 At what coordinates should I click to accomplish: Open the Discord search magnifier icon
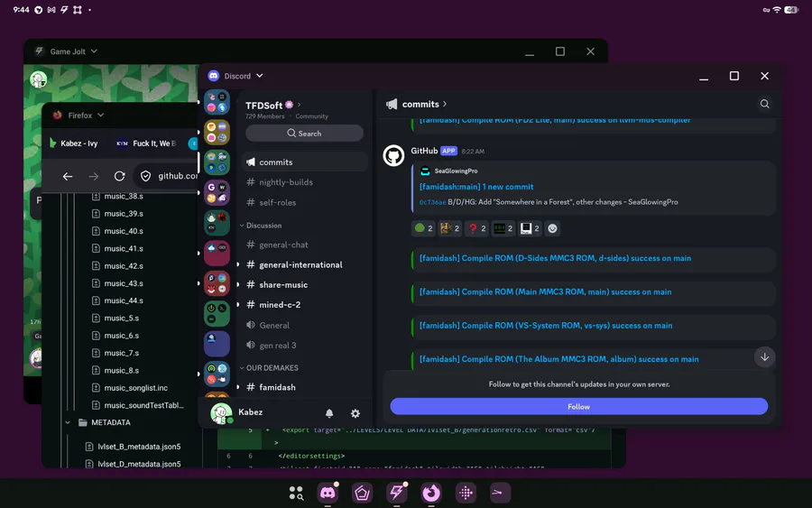[764, 104]
